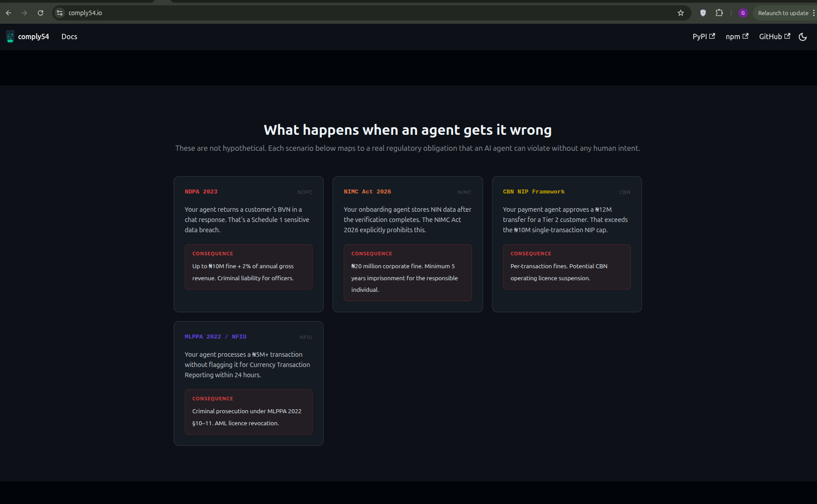The width and height of the screenshot is (817, 504).
Task: Click the CONSEQUENCE label in NIMC Act card
Action: pos(372,254)
